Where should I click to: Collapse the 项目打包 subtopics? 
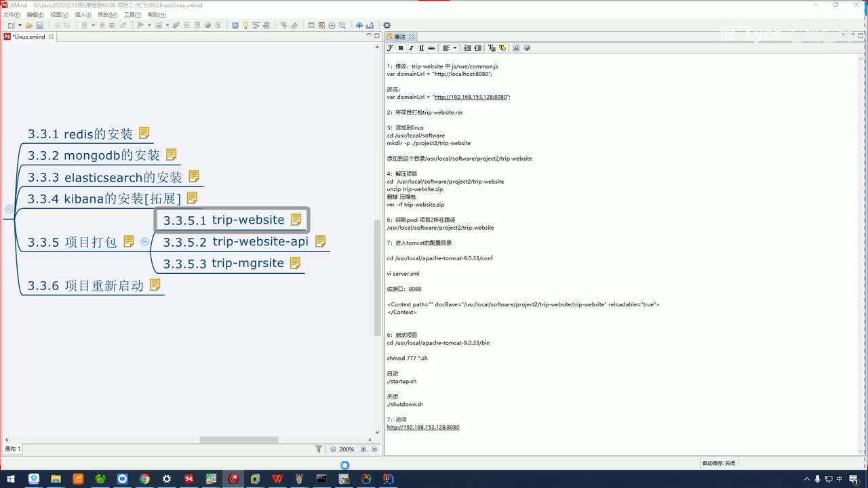tap(144, 241)
